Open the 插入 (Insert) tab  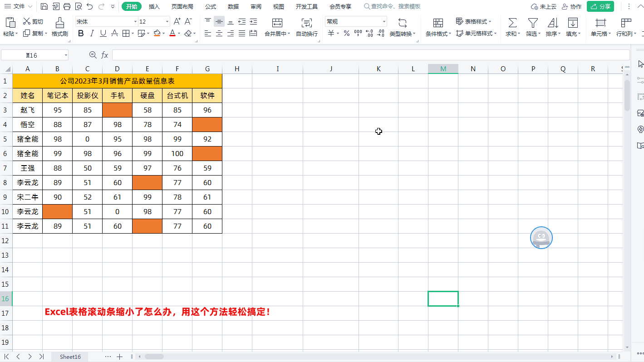click(154, 6)
